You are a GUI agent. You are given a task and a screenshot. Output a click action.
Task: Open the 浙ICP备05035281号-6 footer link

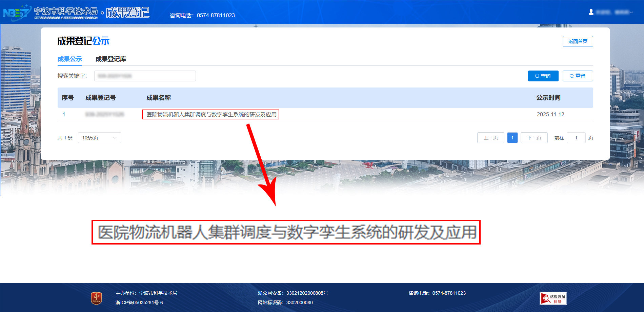tap(139, 303)
